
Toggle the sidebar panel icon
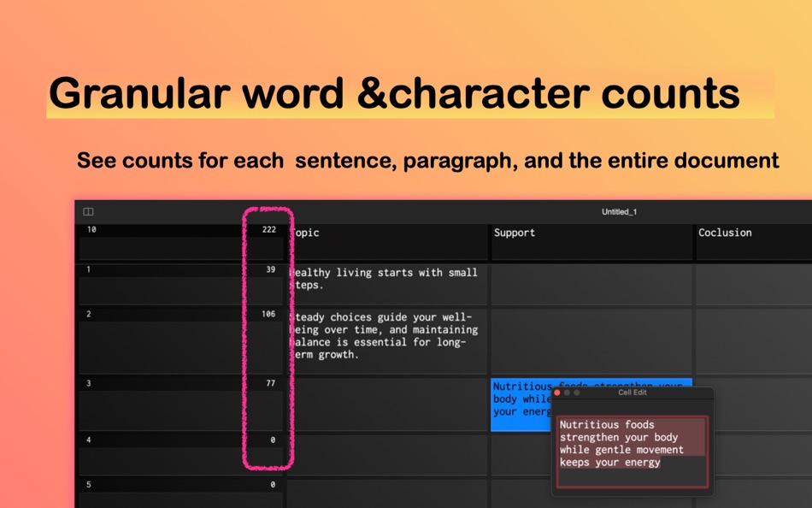point(87,210)
